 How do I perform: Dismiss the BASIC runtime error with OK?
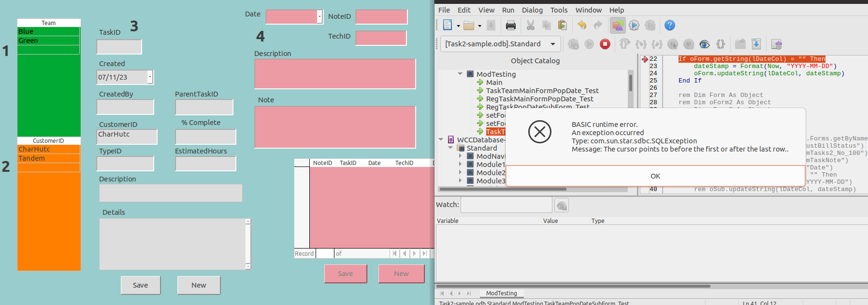tap(655, 176)
